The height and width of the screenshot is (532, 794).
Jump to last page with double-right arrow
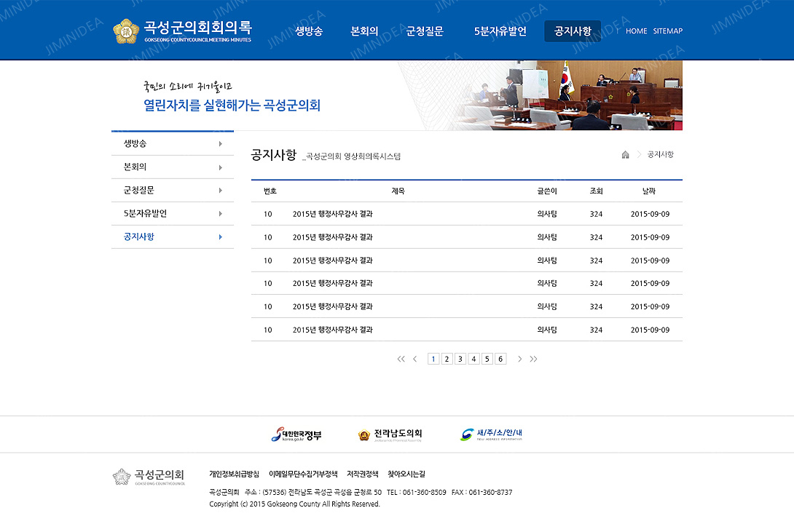pos(533,359)
